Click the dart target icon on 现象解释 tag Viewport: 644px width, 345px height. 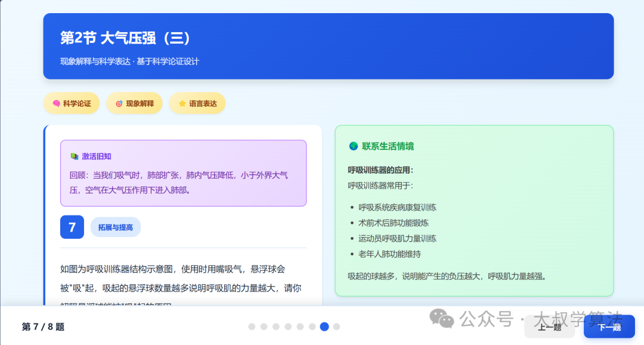pos(118,103)
